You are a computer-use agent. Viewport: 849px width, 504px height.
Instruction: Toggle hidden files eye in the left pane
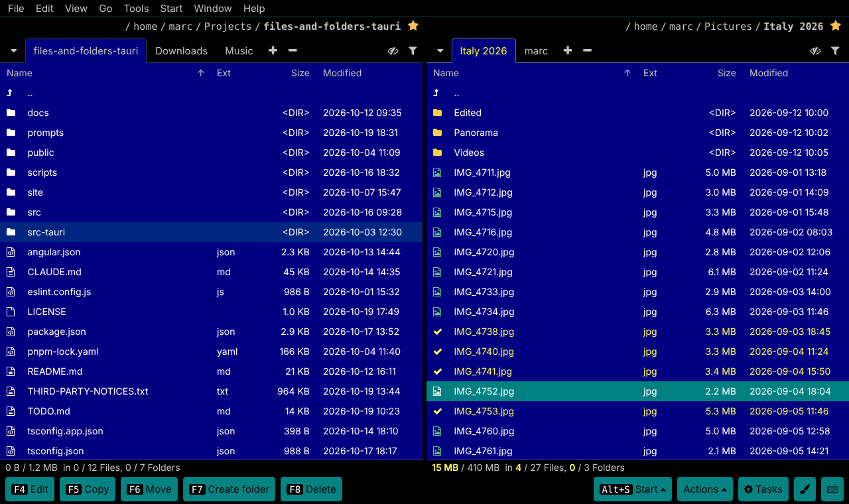(393, 50)
